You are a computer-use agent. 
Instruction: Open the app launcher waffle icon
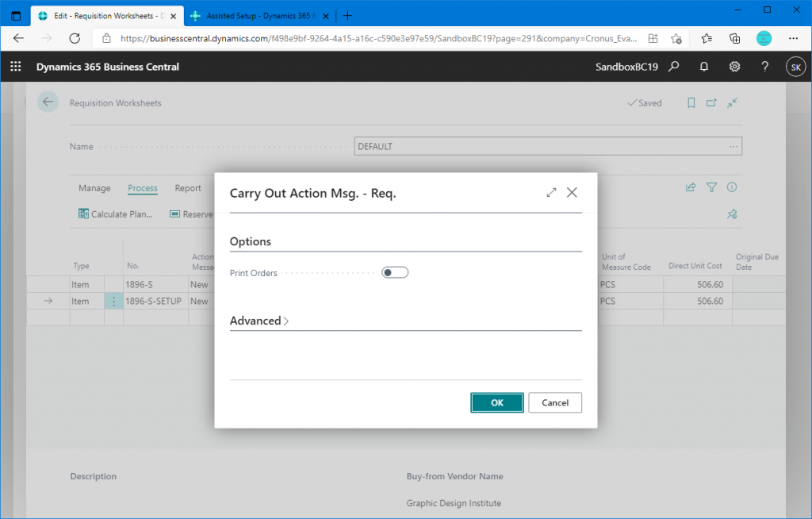pos(15,67)
